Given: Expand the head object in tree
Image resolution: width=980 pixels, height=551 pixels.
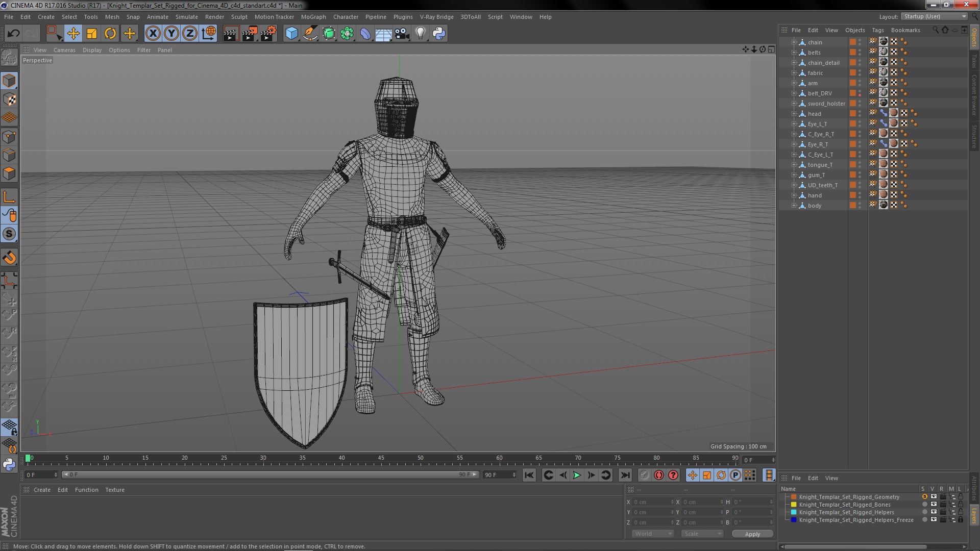Looking at the screenshot, I should coord(794,114).
